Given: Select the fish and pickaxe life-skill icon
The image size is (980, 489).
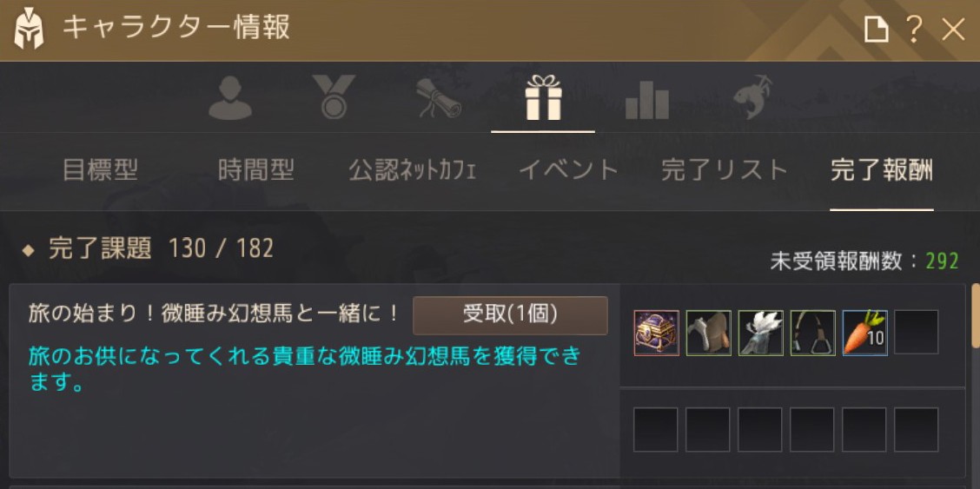Looking at the screenshot, I should pyautogui.click(x=752, y=97).
